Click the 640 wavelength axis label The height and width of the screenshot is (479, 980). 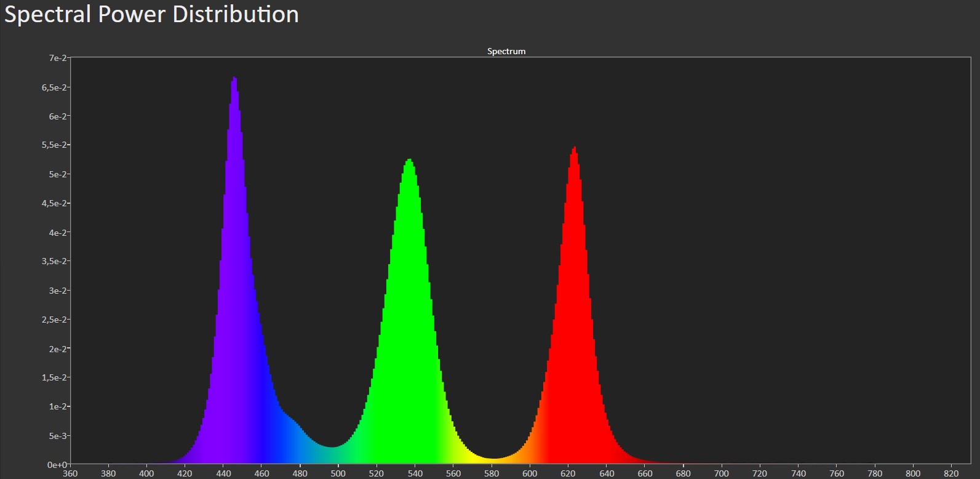607,473
